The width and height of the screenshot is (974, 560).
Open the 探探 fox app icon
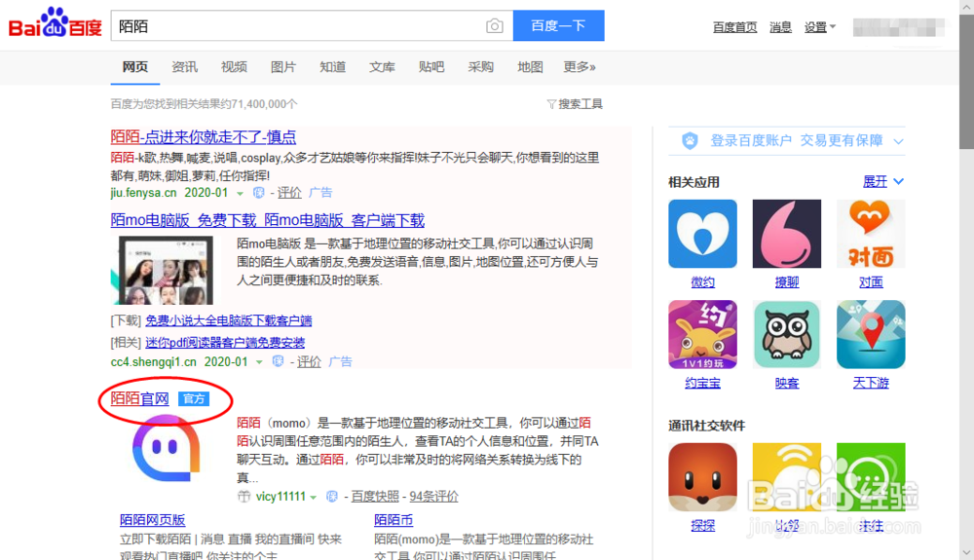coord(702,477)
